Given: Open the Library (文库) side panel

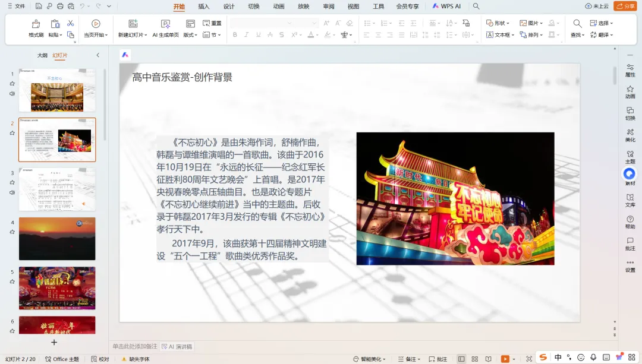Looking at the screenshot, I should [630, 200].
